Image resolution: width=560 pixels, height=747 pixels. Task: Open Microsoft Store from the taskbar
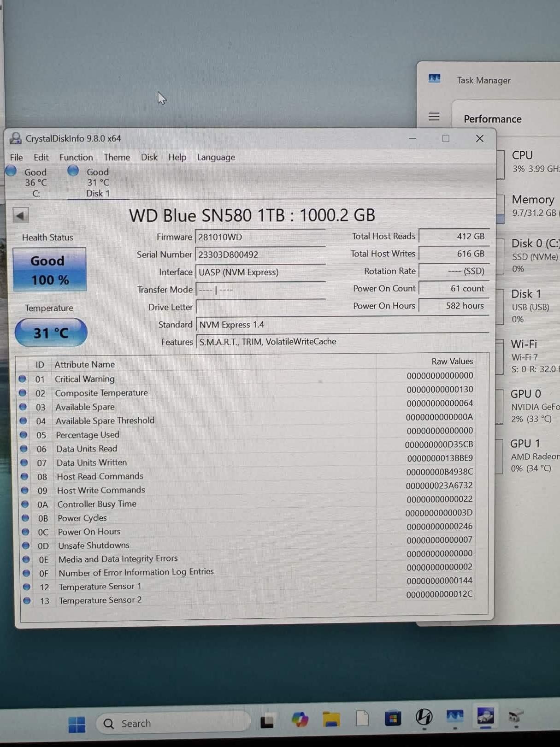coord(393,718)
